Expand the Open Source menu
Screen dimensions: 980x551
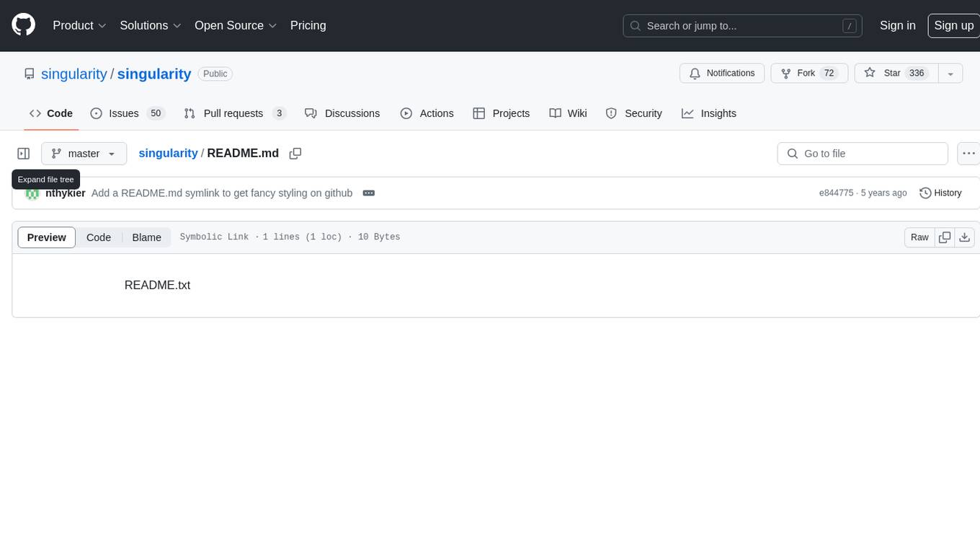point(236,25)
